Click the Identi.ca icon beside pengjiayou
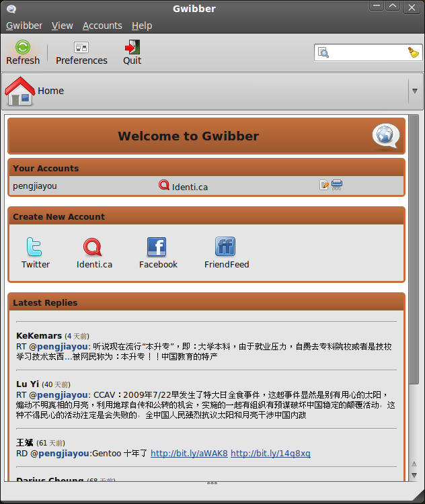 point(164,185)
